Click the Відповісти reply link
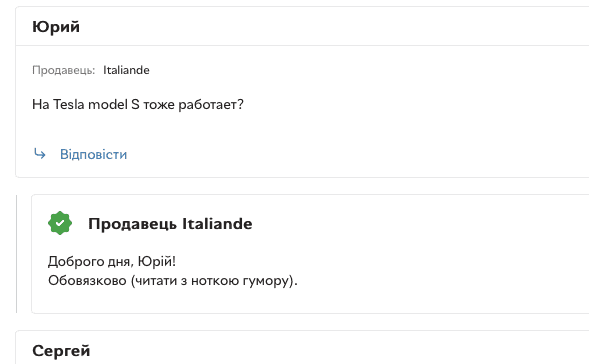 [x=94, y=154]
